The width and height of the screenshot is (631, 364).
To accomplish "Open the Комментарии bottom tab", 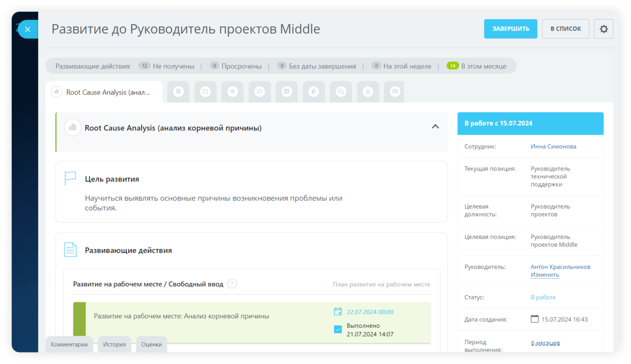I will (69, 345).
